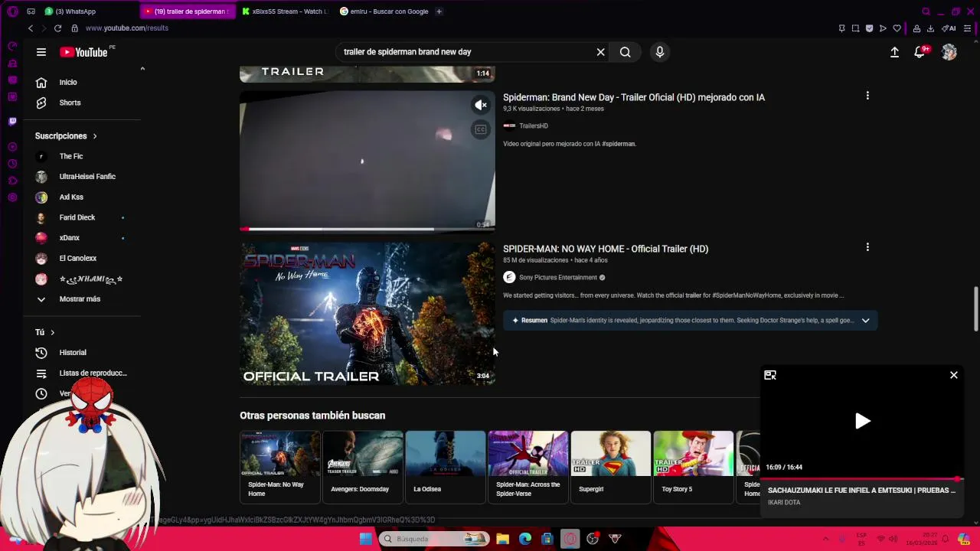The image size is (980, 551).
Task: Switch to the xBixs55 Stream tab
Action: click(x=285, y=11)
